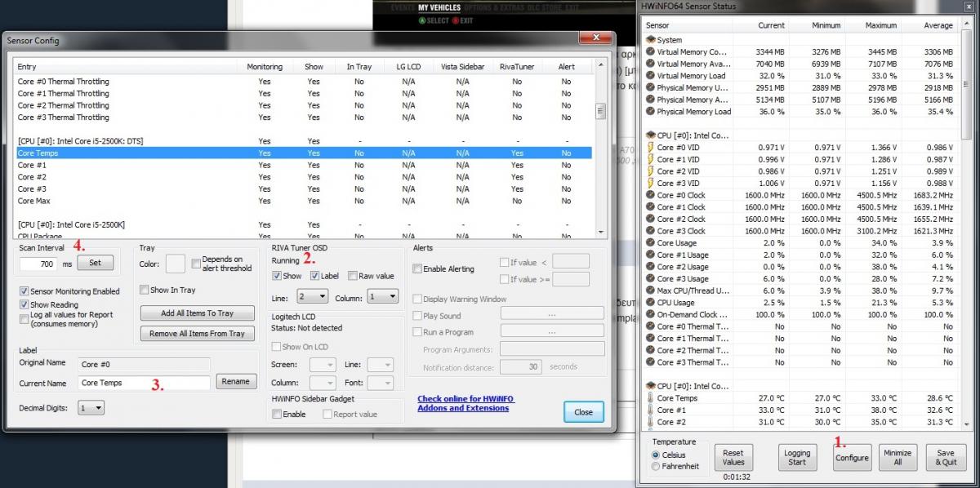The image size is (980, 488).
Task: Select the Celsius temperature radio button
Action: coord(656,455)
